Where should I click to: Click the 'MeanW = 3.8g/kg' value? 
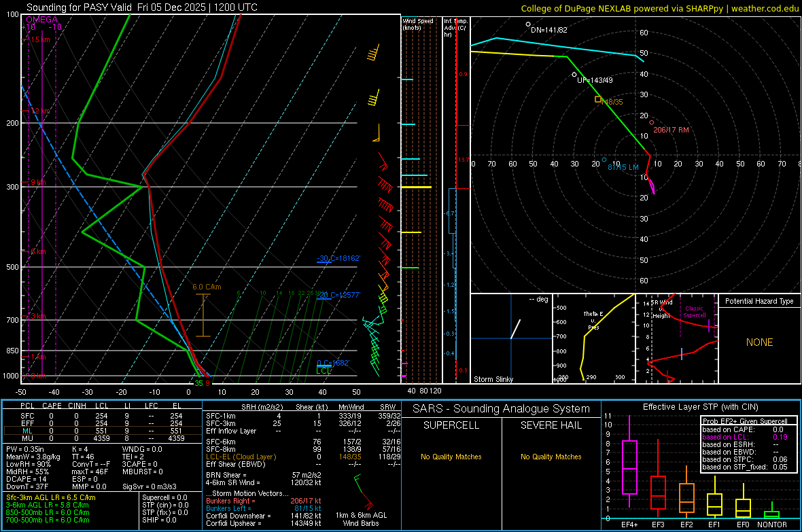tap(33, 457)
